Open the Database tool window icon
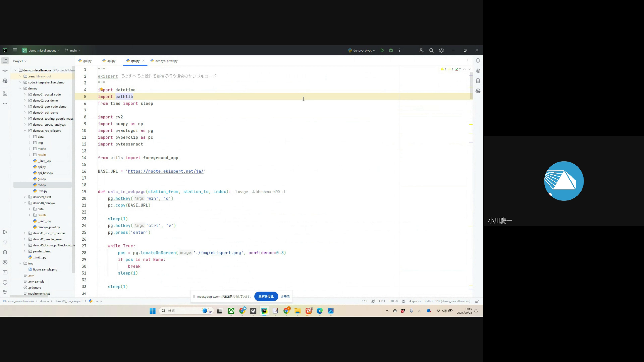Screen dimensions: 644x362 point(478,81)
